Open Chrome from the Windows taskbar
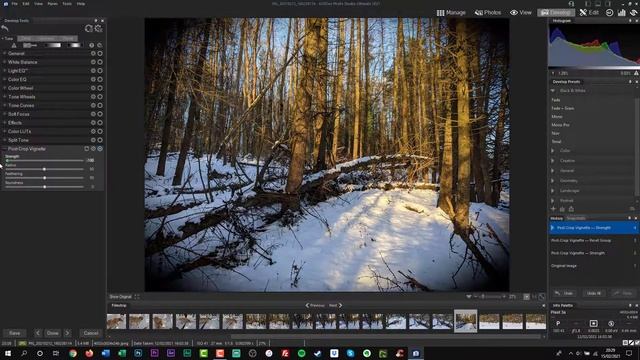 (73, 353)
